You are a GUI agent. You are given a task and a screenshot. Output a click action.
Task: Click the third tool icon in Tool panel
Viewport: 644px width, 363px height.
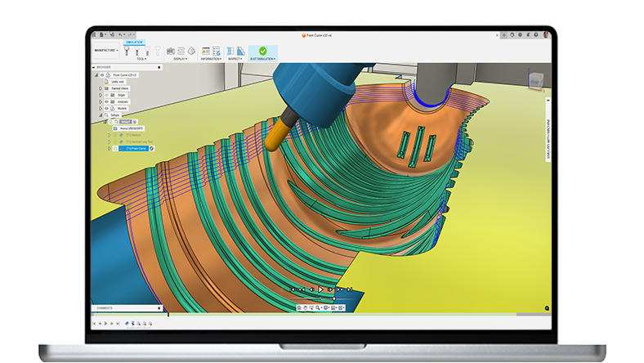point(147,51)
